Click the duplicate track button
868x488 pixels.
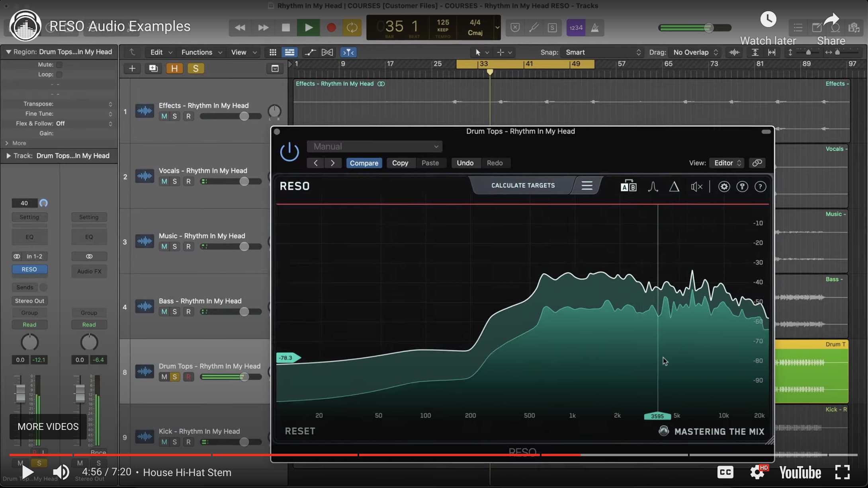(x=153, y=68)
